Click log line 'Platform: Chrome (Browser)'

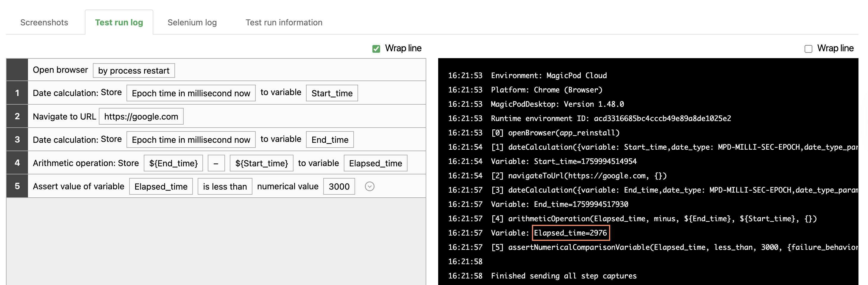[547, 90]
